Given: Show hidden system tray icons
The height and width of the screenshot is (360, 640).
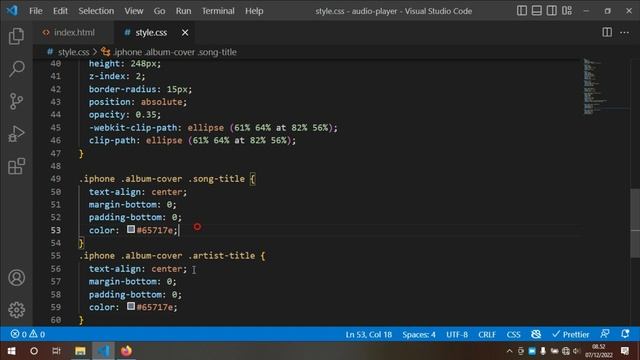Looking at the screenshot, I should coord(509,351).
